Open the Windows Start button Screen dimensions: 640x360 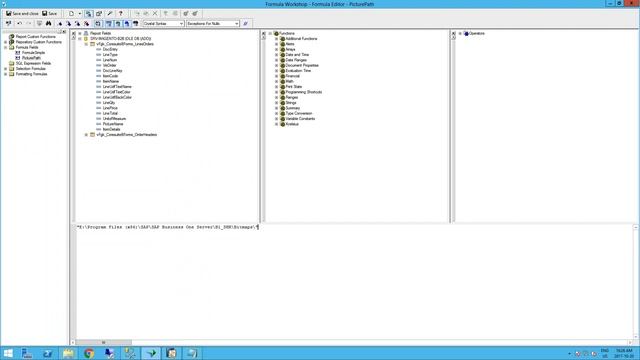click(x=8, y=353)
